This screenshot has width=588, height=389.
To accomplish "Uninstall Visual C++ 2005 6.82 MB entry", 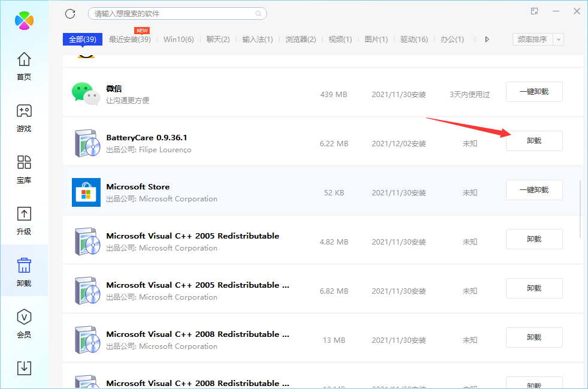I will point(534,288).
